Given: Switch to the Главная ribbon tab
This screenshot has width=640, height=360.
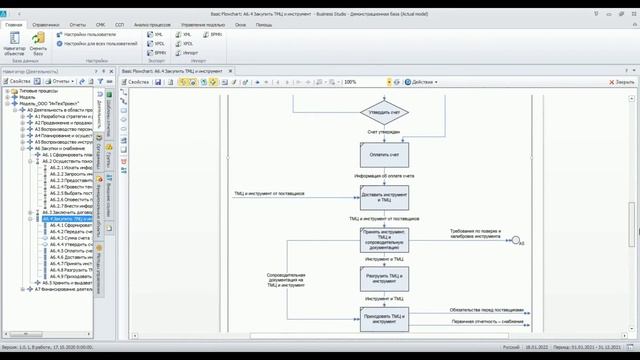Looking at the screenshot, I should 13,25.
